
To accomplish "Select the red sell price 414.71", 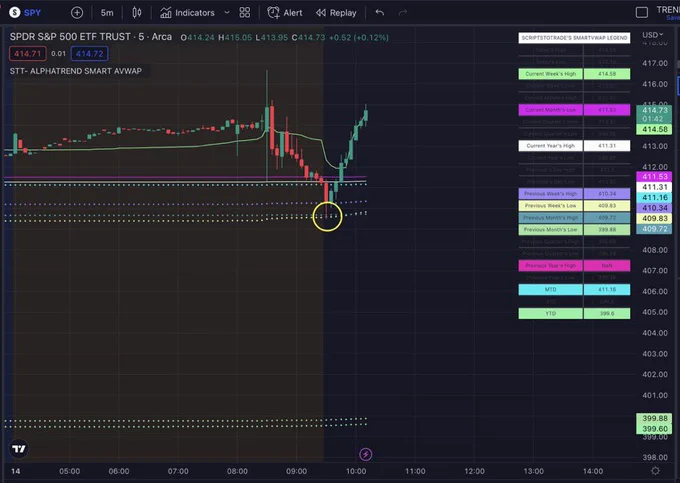I will coord(27,54).
